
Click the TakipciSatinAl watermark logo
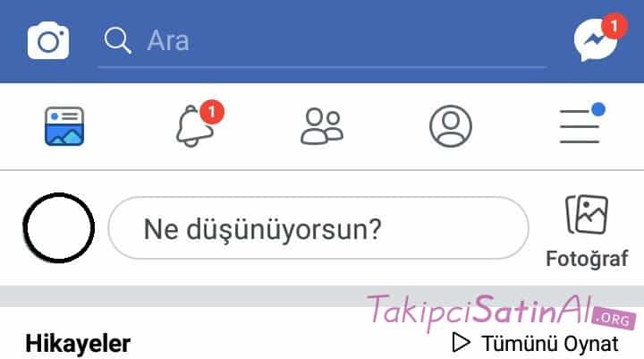pyautogui.click(x=501, y=312)
